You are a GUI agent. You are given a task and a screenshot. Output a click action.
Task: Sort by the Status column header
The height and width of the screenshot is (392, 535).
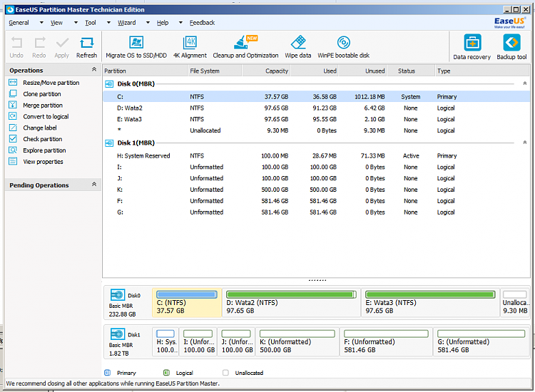411,71
